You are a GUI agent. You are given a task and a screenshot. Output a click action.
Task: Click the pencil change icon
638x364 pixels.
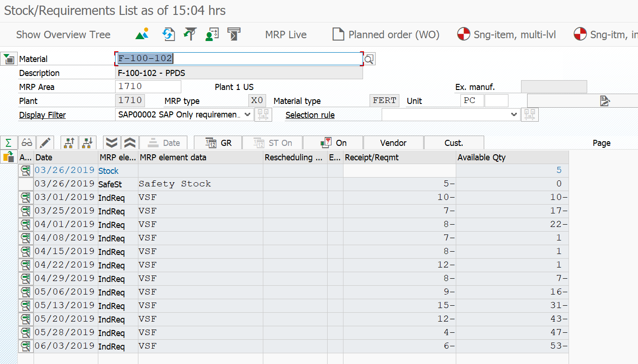pyautogui.click(x=45, y=143)
